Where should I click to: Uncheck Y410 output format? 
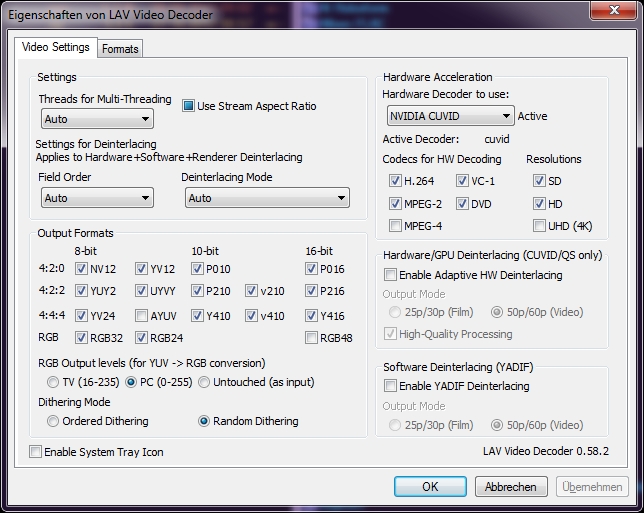pyautogui.click(x=197, y=316)
